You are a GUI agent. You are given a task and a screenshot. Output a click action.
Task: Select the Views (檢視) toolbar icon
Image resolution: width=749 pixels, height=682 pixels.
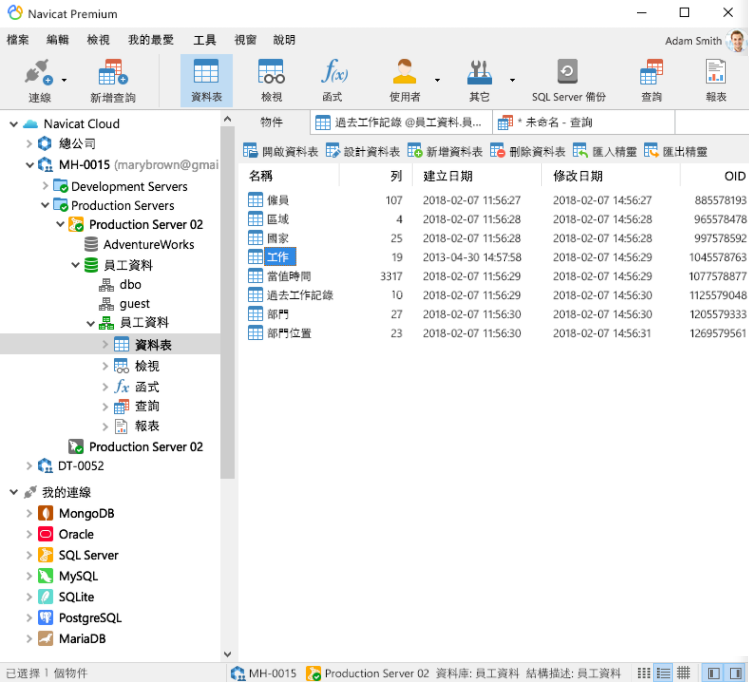[271, 72]
